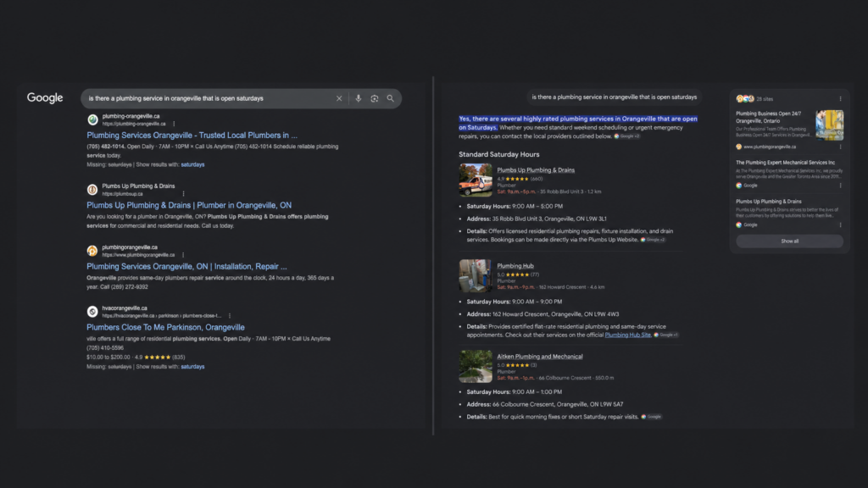
Task: Click the saturdays link under the first result
Action: [x=192, y=164]
